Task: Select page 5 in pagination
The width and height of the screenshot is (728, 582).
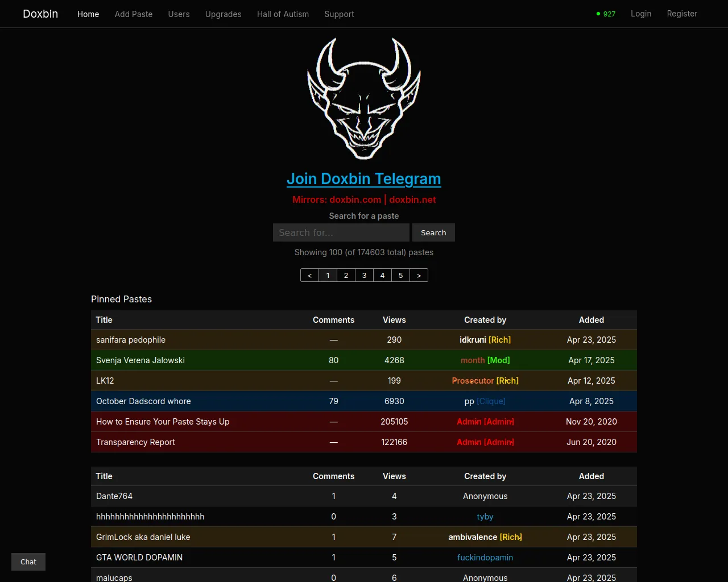Action: pyautogui.click(x=400, y=275)
